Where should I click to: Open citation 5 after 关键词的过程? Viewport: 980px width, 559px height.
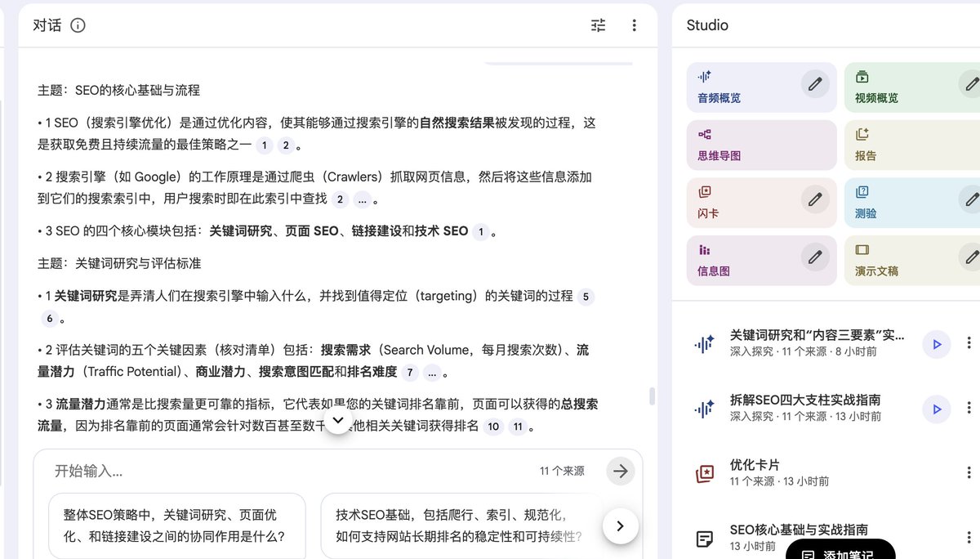[x=586, y=297]
